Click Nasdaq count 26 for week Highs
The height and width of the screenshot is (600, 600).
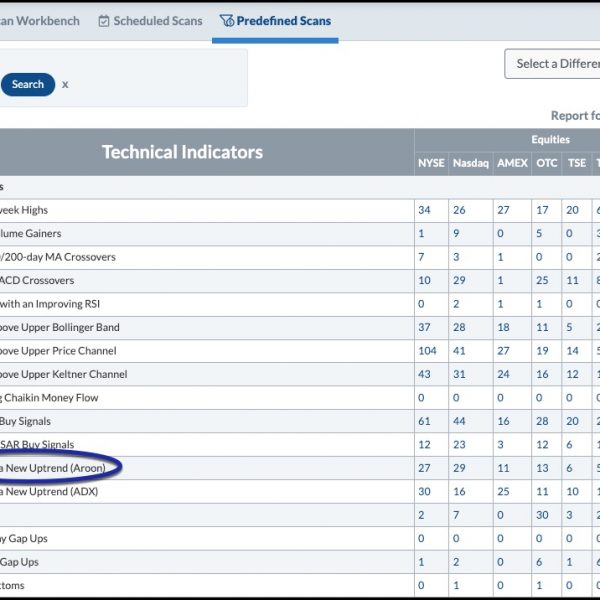tap(459, 210)
